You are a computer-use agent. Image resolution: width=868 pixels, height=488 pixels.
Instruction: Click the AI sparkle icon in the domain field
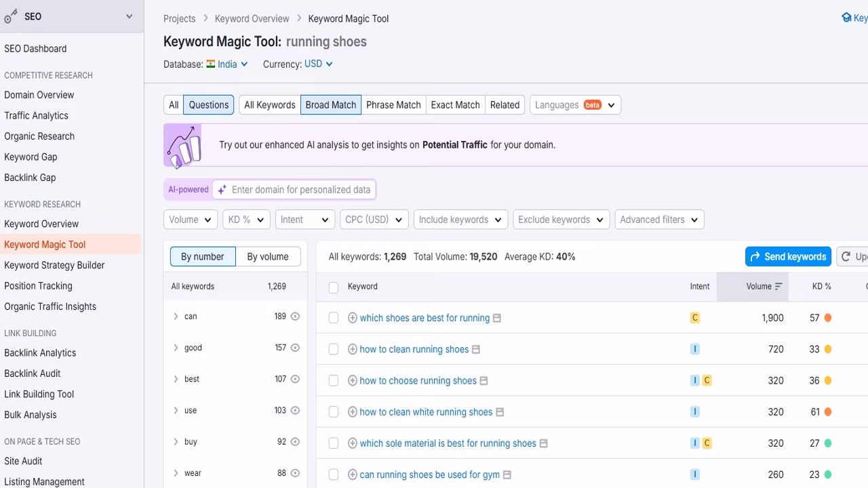[222, 189]
